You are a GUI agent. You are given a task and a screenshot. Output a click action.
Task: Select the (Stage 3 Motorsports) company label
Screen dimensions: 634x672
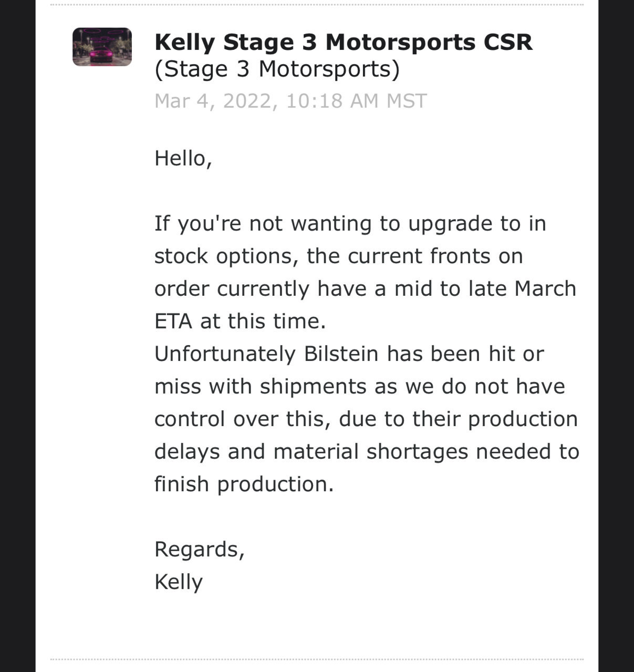click(277, 70)
